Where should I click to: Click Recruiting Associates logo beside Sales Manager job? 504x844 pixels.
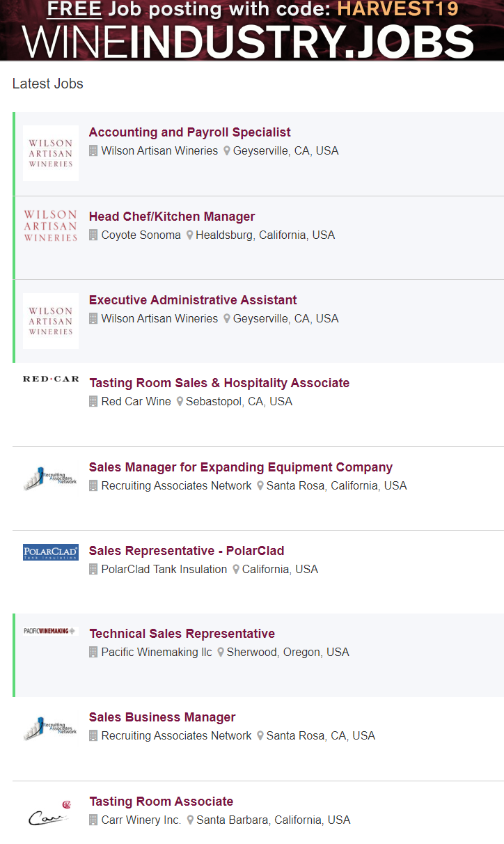pyautogui.click(x=51, y=478)
